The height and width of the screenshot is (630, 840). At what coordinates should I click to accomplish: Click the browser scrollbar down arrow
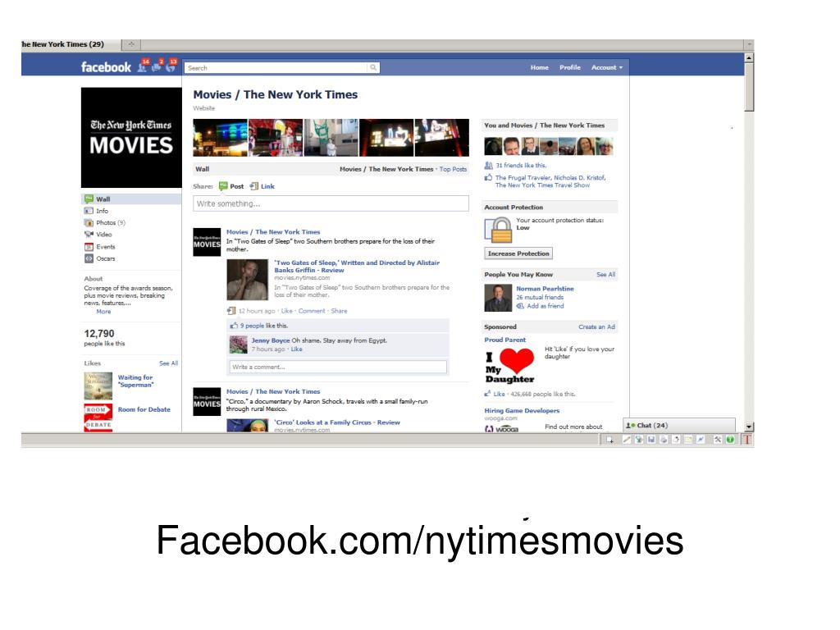pos(750,427)
